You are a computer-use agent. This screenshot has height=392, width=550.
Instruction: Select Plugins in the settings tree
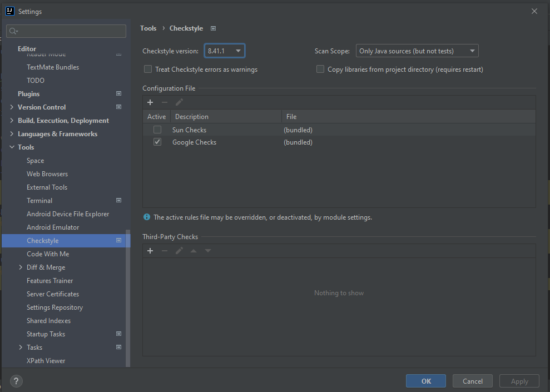pos(29,94)
